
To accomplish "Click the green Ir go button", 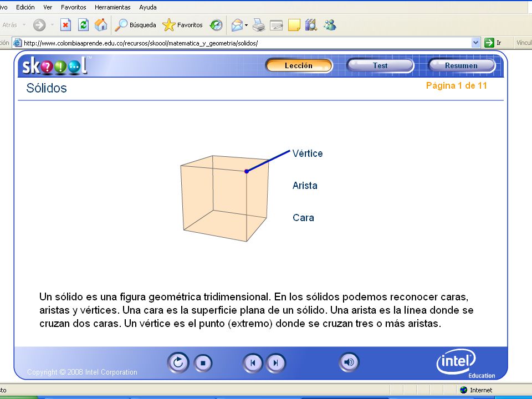I will (x=493, y=43).
